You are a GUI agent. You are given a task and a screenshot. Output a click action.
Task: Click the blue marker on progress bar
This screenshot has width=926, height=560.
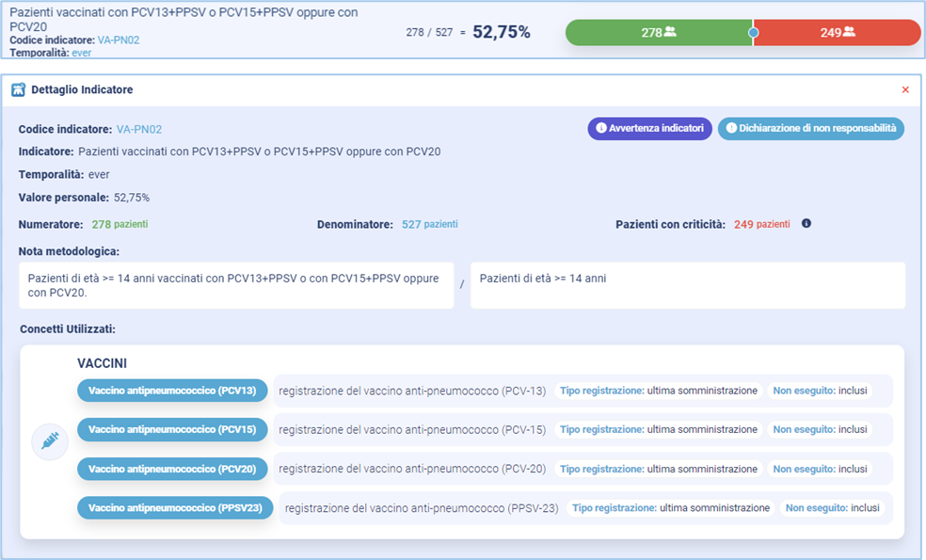(x=753, y=32)
